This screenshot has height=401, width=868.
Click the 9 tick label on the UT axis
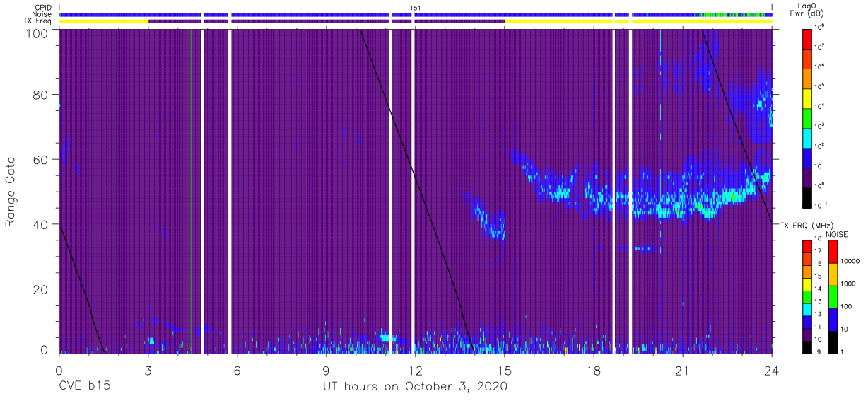[326, 370]
